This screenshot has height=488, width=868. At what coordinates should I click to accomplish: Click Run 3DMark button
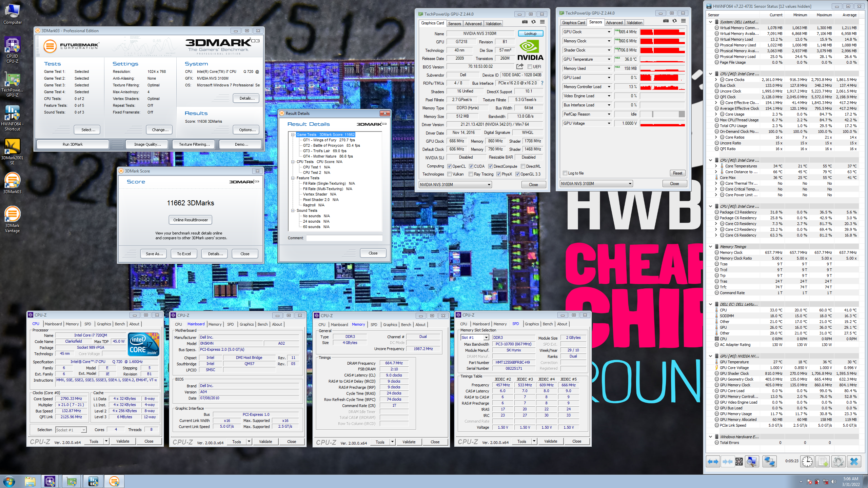[x=73, y=144]
